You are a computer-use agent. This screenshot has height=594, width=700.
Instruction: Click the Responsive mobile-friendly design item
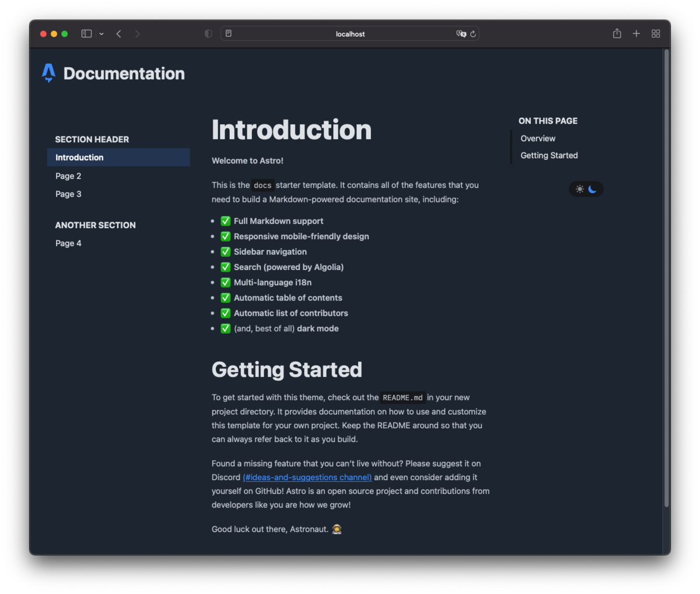[x=301, y=236]
